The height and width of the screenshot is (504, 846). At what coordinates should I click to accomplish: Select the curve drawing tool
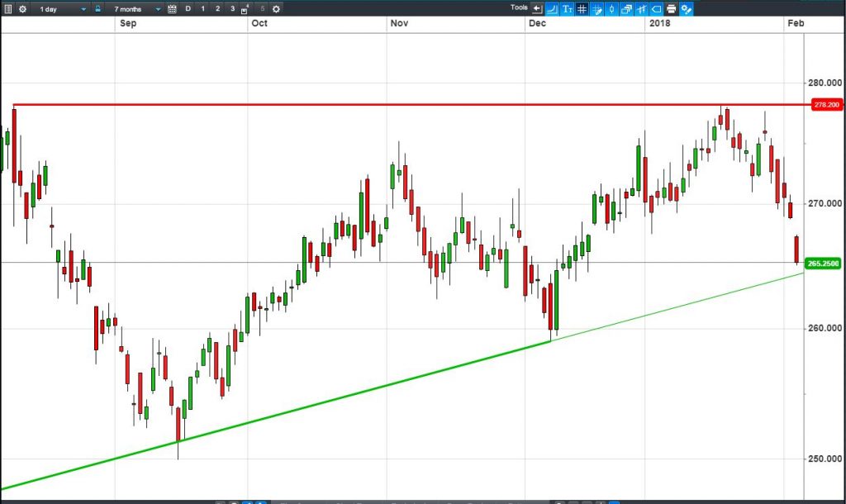tap(552, 8)
